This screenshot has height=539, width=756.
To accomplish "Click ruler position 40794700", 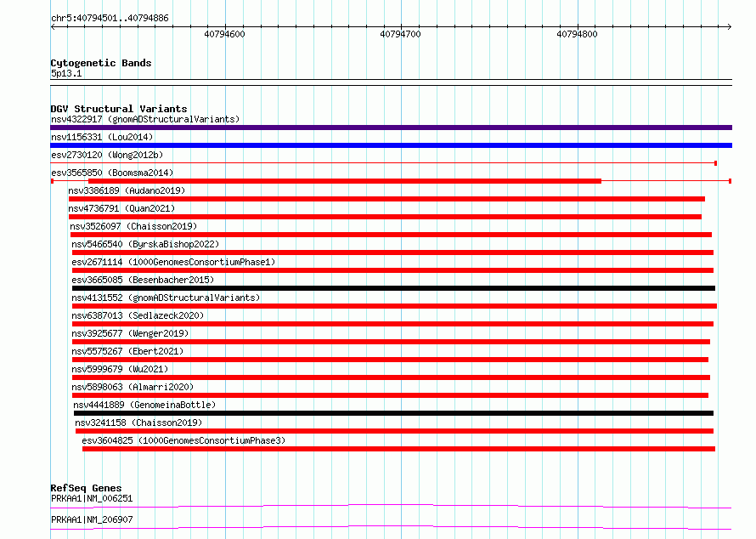I will coord(401,34).
